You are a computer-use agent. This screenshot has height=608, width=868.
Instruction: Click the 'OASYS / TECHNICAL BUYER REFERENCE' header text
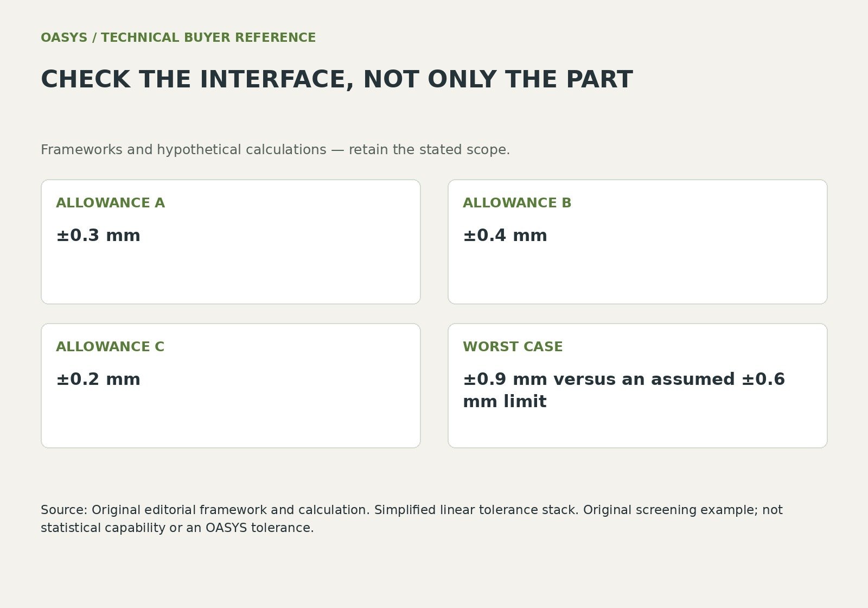click(x=178, y=37)
